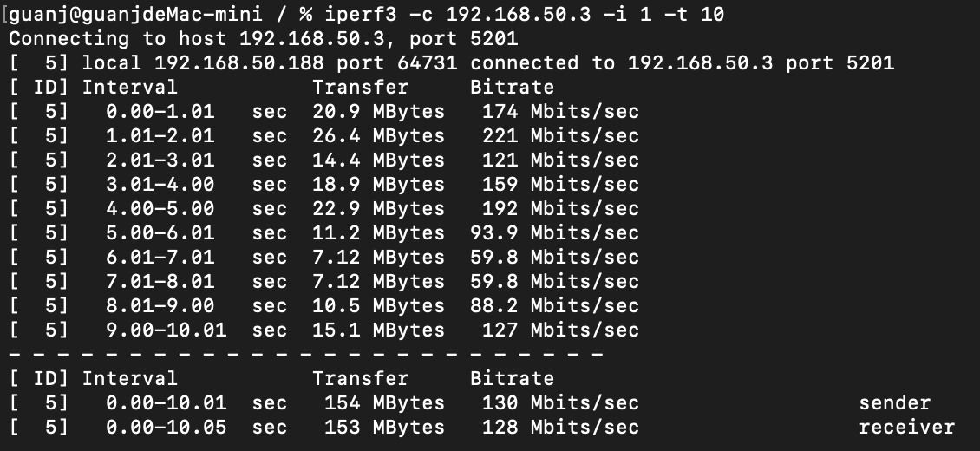Click the 15.1 MBytes transfer value
980x451 pixels.
pos(378,330)
